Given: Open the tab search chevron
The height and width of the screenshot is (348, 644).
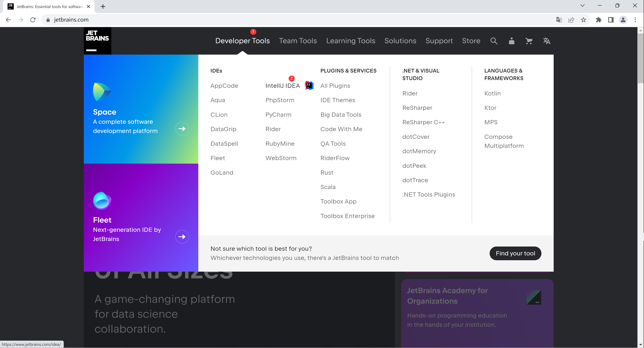Looking at the screenshot, I should [x=582, y=6].
